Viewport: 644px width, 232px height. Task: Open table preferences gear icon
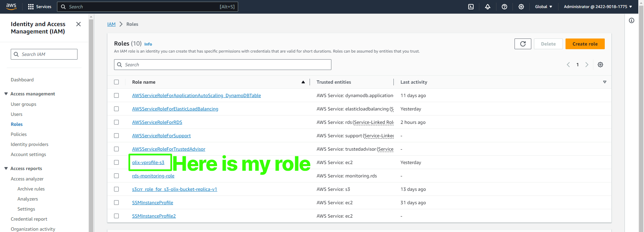pos(600,65)
